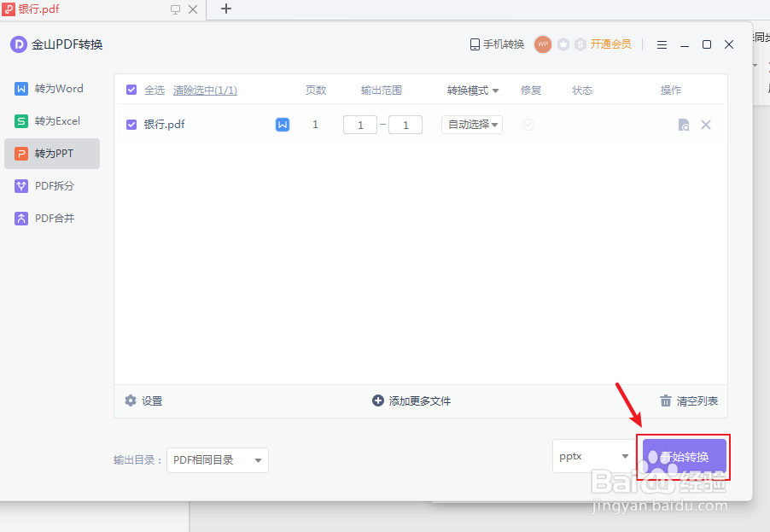Toggle the 全选 checkbox
This screenshot has width=770, height=532.
pyautogui.click(x=131, y=90)
